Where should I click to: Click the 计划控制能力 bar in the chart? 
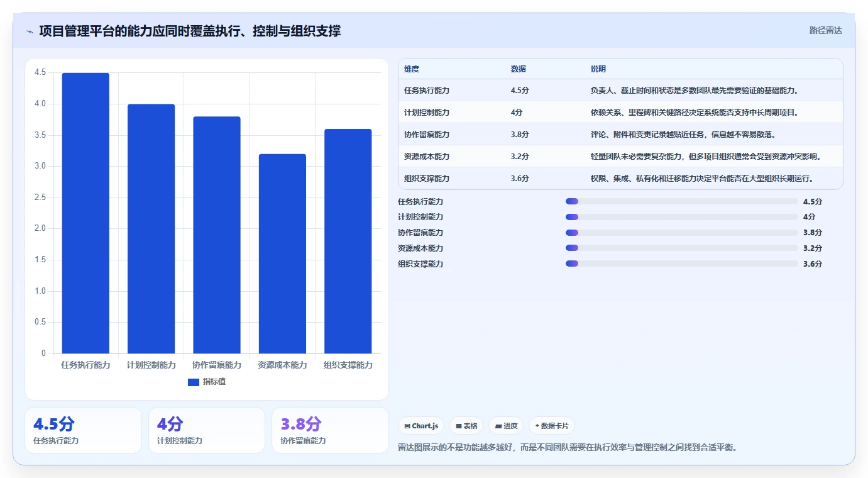pyautogui.click(x=151, y=229)
